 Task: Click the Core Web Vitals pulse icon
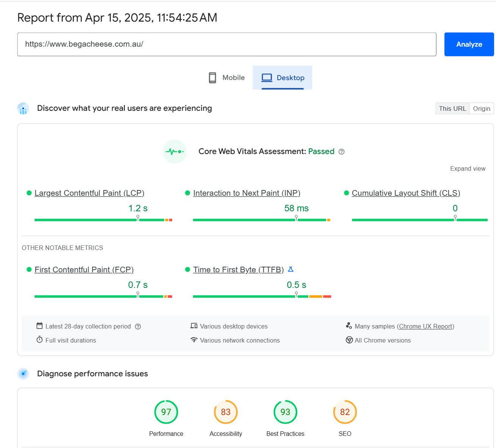(x=175, y=152)
